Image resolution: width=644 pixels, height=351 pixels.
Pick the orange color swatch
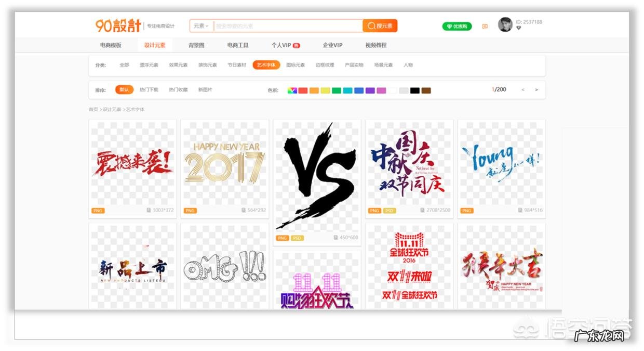coord(314,90)
